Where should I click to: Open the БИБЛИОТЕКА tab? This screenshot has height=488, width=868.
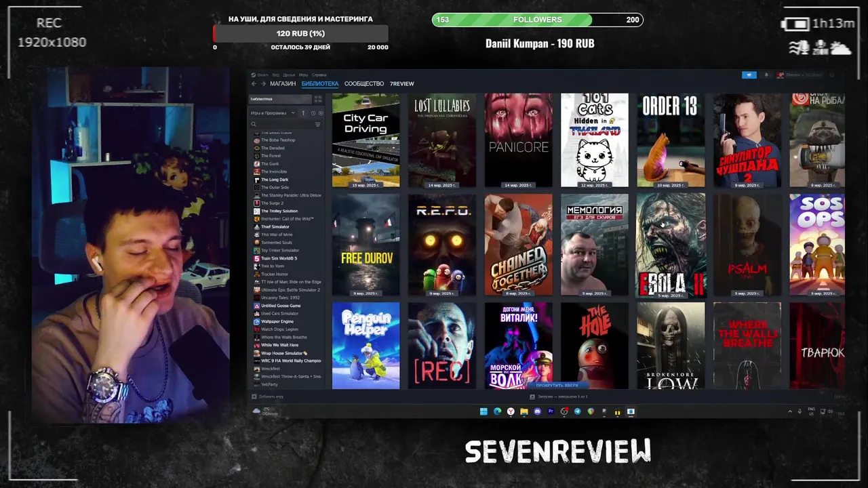point(320,83)
